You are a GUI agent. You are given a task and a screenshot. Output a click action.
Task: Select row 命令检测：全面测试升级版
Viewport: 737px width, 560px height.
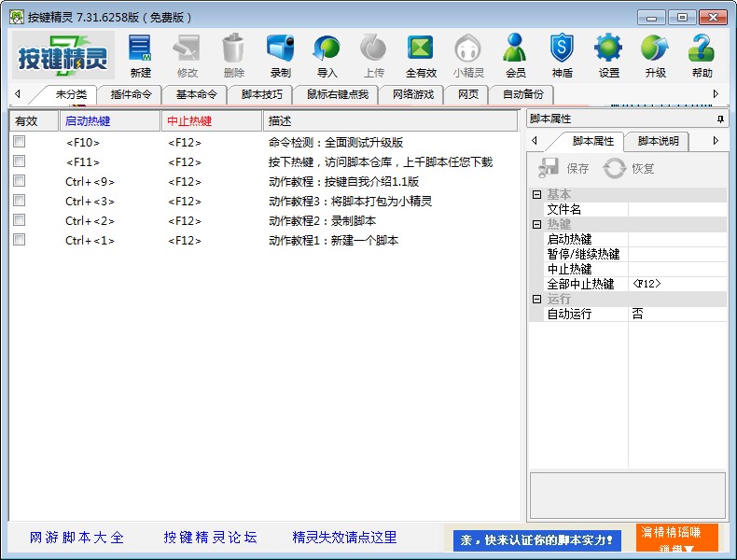point(264,142)
